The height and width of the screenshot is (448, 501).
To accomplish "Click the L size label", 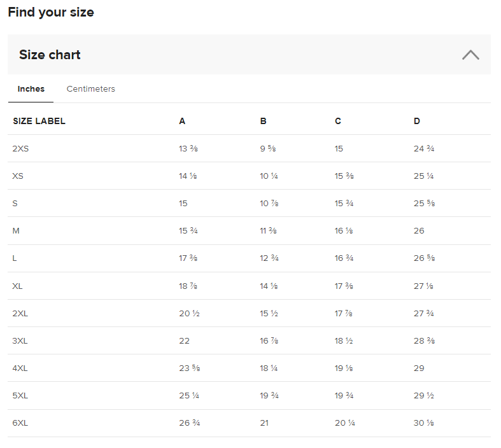I will click(15, 258).
